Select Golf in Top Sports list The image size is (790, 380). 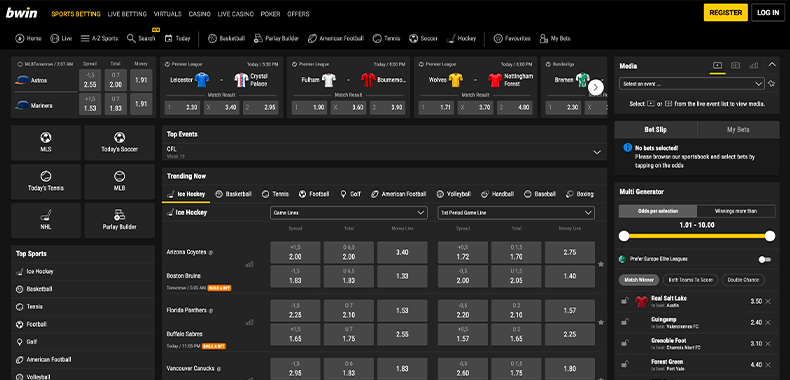tap(83, 342)
